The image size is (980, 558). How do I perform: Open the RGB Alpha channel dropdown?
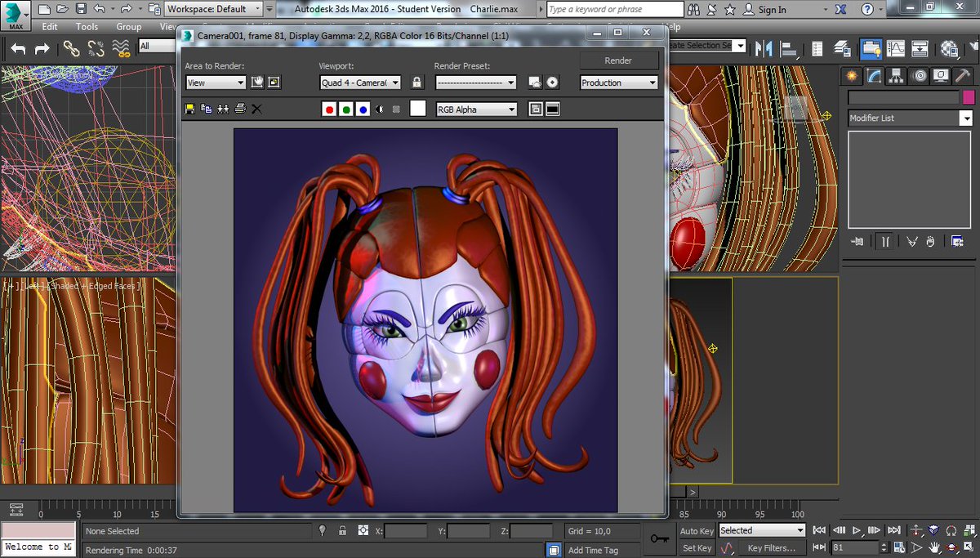[x=476, y=109]
